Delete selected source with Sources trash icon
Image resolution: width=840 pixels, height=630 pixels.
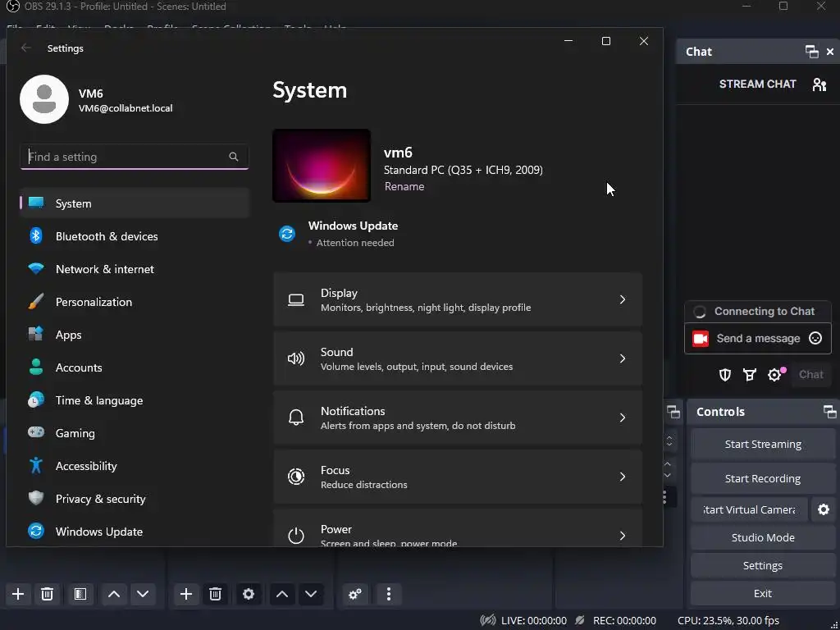point(216,594)
